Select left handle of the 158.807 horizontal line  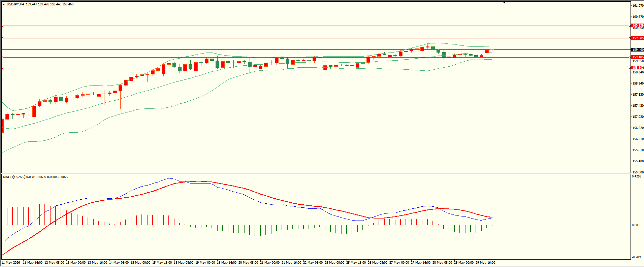(x=2, y=68)
